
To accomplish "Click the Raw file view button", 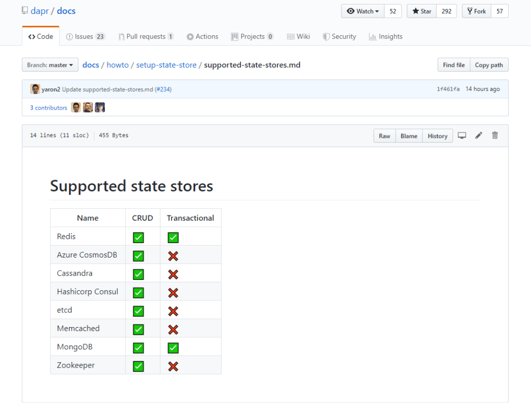I will coord(384,136).
